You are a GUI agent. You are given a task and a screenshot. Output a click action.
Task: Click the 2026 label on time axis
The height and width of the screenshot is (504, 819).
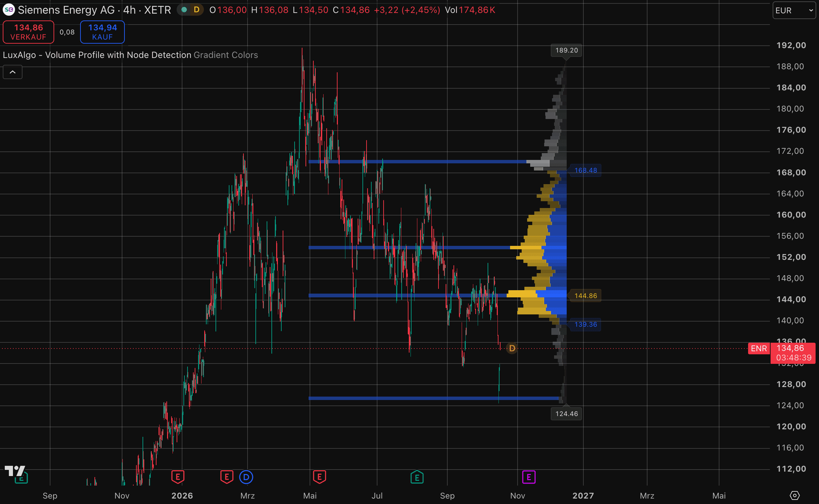click(x=182, y=495)
